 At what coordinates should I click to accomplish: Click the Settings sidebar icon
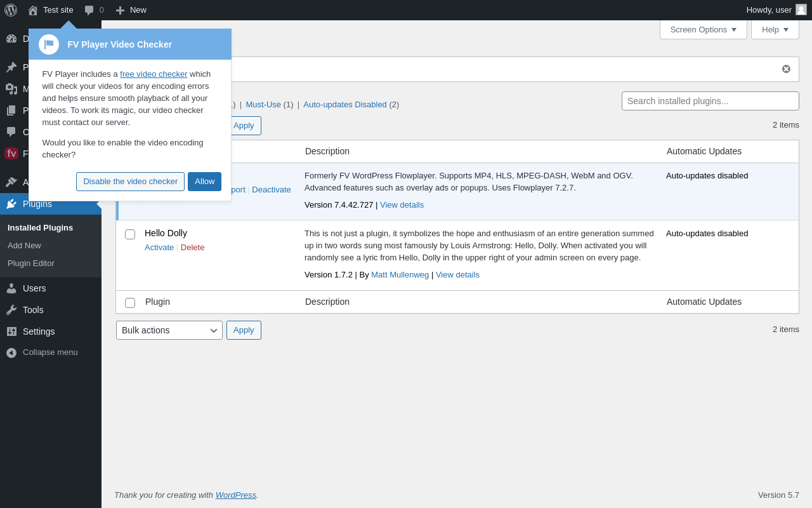click(11, 331)
